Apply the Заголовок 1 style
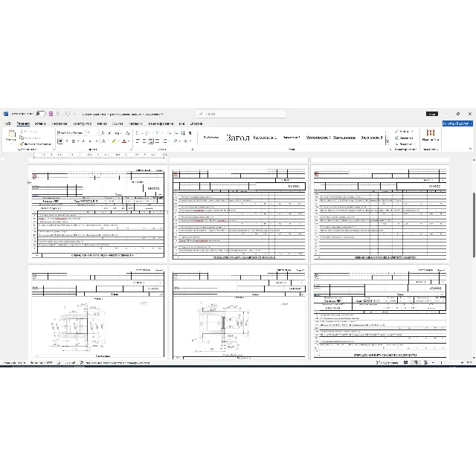 coord(265,138)
